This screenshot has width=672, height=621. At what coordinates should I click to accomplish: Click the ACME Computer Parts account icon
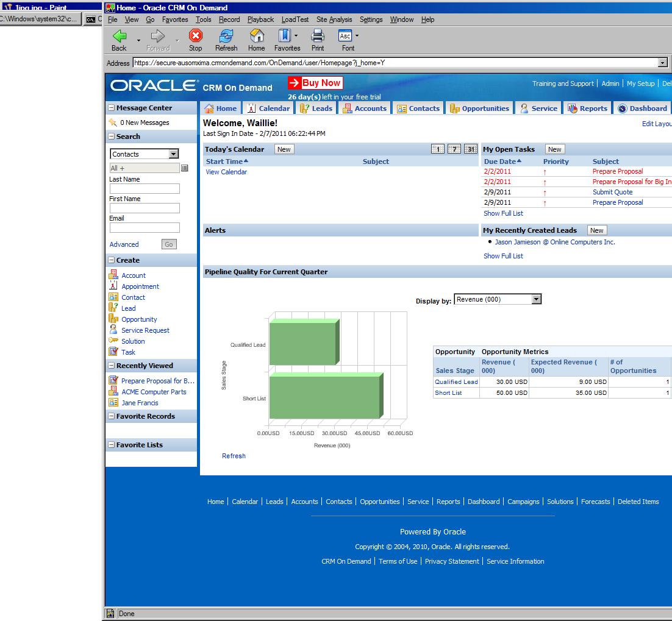click(113, 391)
